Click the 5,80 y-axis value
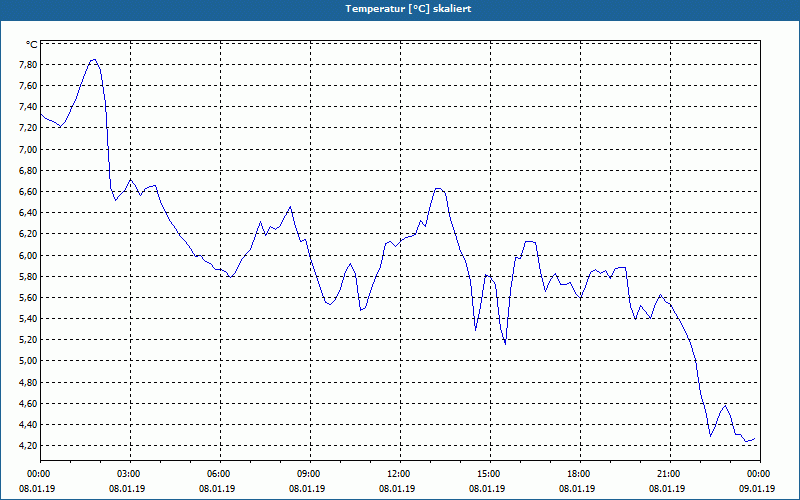Image resolution: width=800 pixels, height=500 pixels. [28, 277]
